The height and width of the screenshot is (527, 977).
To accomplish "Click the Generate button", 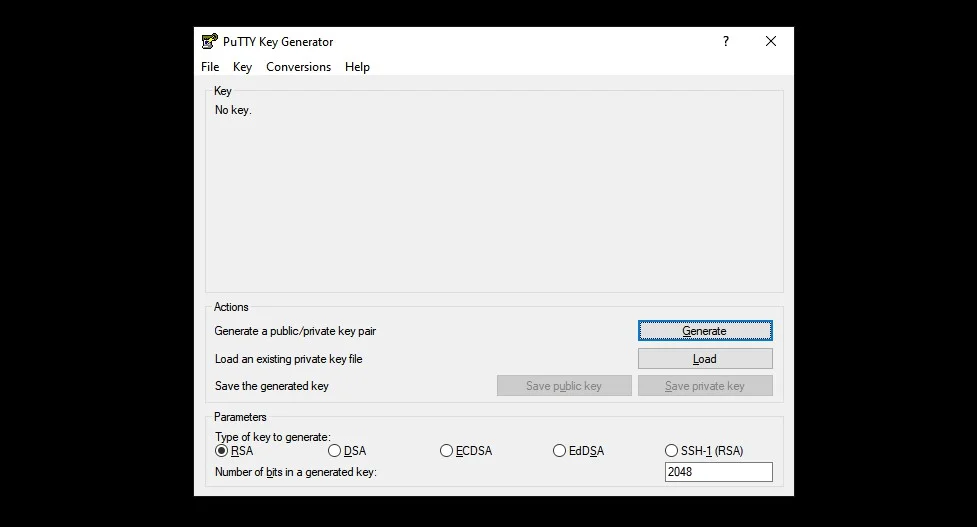I will pos(705,331).
